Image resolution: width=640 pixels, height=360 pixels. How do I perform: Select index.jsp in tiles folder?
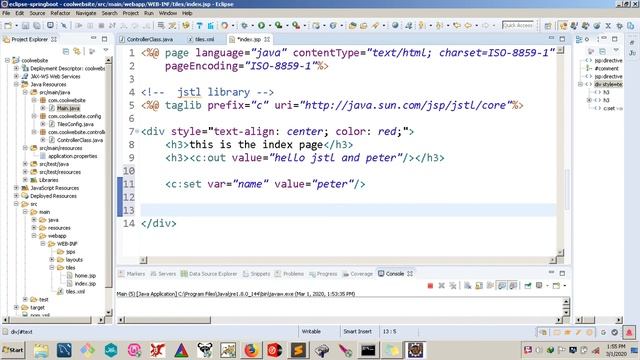point(85,284)
